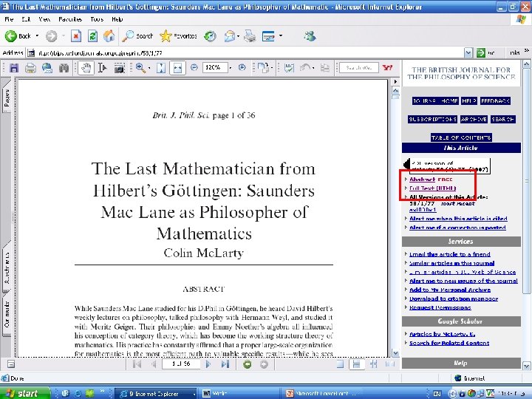The width and height of the screenshot is (532, 399).
Task: Click the PDF page number field
Action: click(180, 364)
